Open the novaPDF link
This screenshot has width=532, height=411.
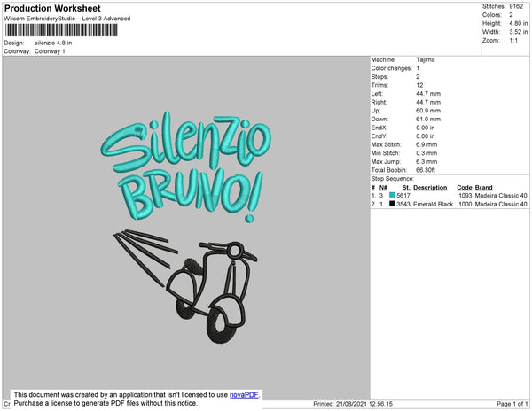pyautogui.click(x=244, y=395)
